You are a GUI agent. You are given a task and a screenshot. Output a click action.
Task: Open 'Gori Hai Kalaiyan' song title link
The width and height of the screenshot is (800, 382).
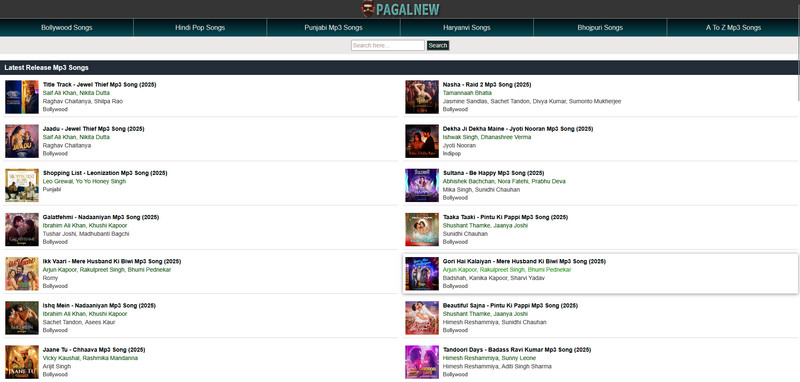coord(524,262)
